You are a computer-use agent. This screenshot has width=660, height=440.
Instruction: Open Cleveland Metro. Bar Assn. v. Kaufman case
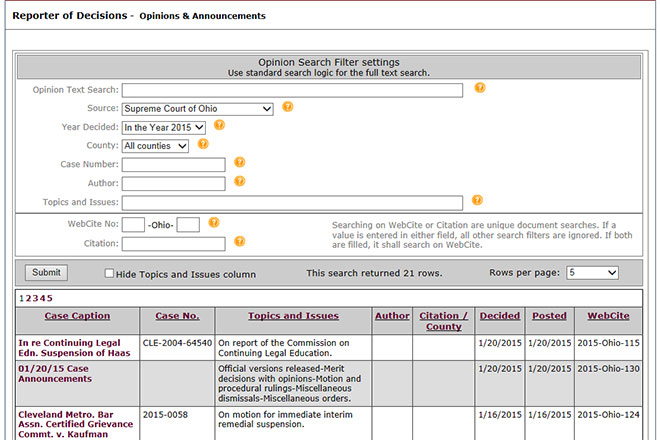tap(76, 424)
